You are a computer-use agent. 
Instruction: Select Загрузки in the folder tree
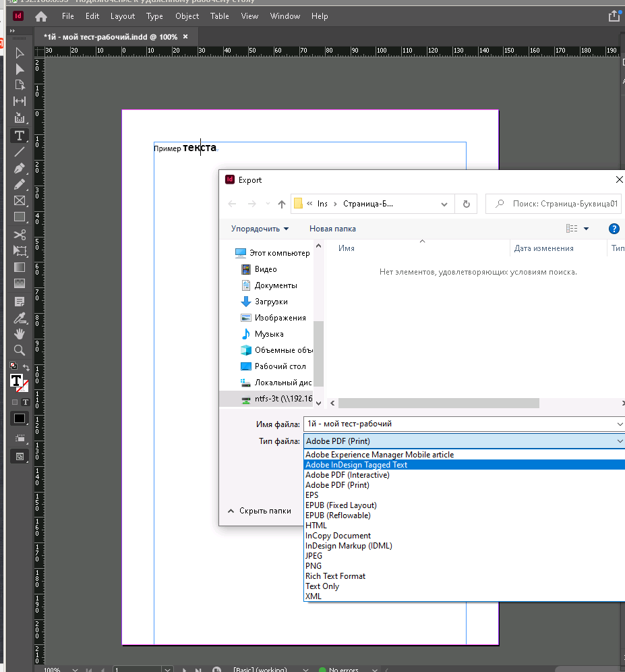tap(271, 302)
